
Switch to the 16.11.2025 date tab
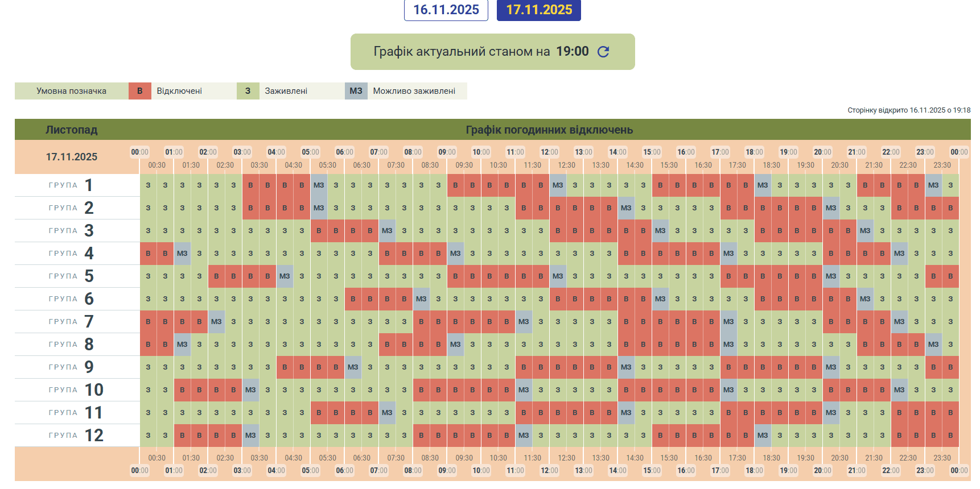coord(446,10)
